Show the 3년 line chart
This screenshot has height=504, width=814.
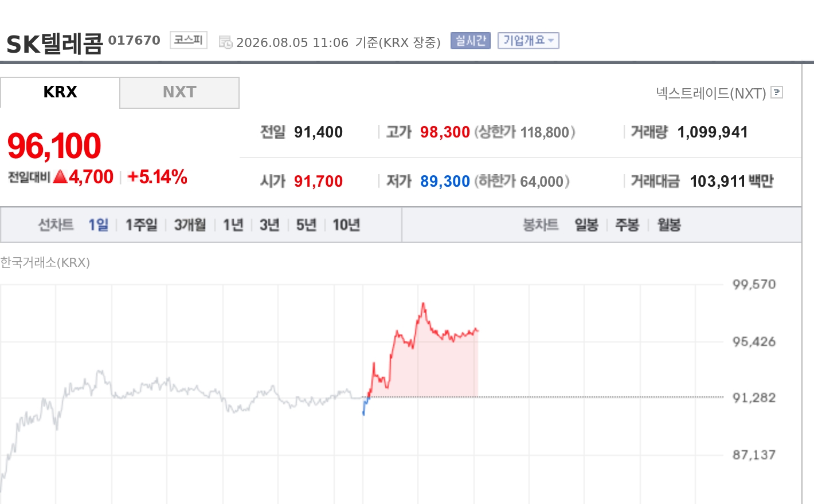[269, 225]
